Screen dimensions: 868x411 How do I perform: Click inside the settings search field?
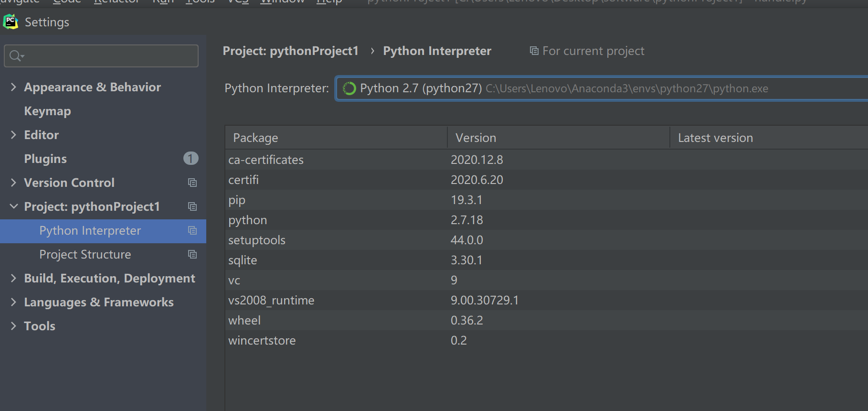[x=101, y=56]
